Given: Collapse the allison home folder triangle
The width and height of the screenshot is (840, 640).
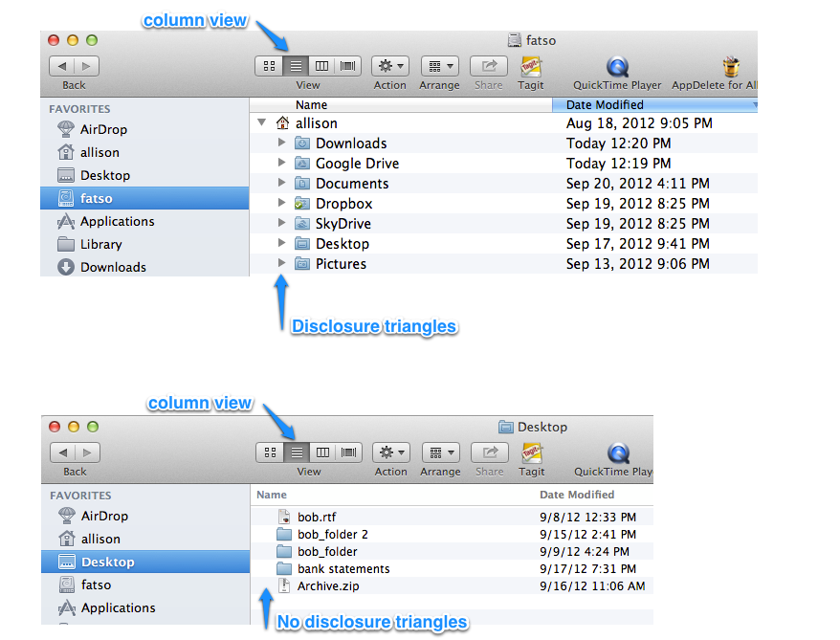Looking at the screenshot, I should (x=262, y=122).
